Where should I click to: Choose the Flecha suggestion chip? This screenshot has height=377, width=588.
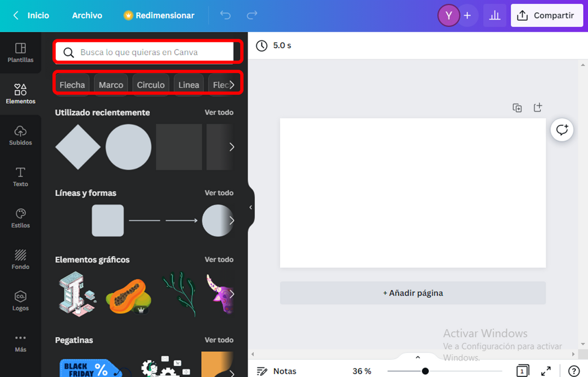(x=72, y=85)
